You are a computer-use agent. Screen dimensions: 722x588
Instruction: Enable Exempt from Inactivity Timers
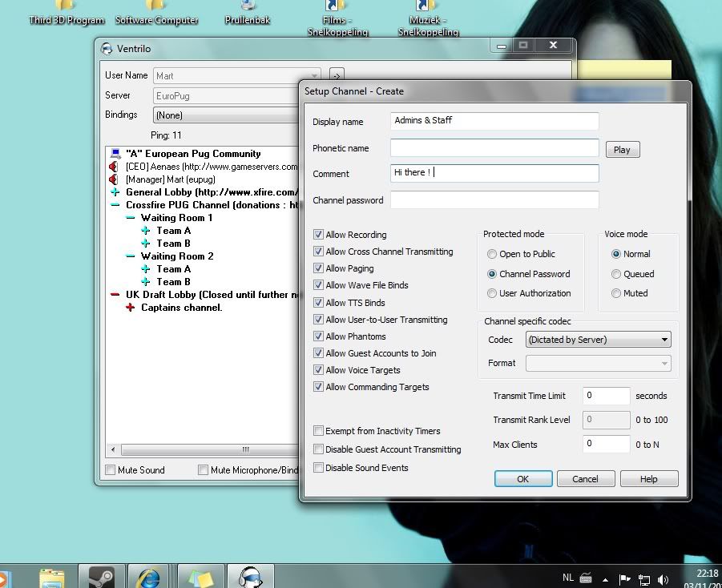pyautogui.click(x=319, y=431)
